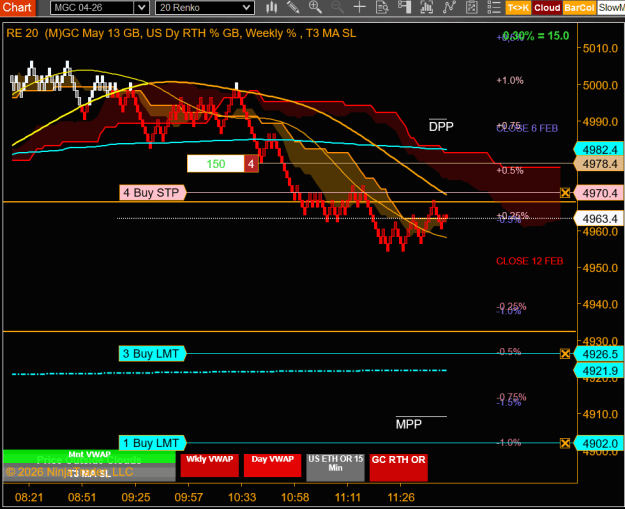Click the 4921.9 cyan price tag
Screen dimensions: 625x509
tap(599, 371)
